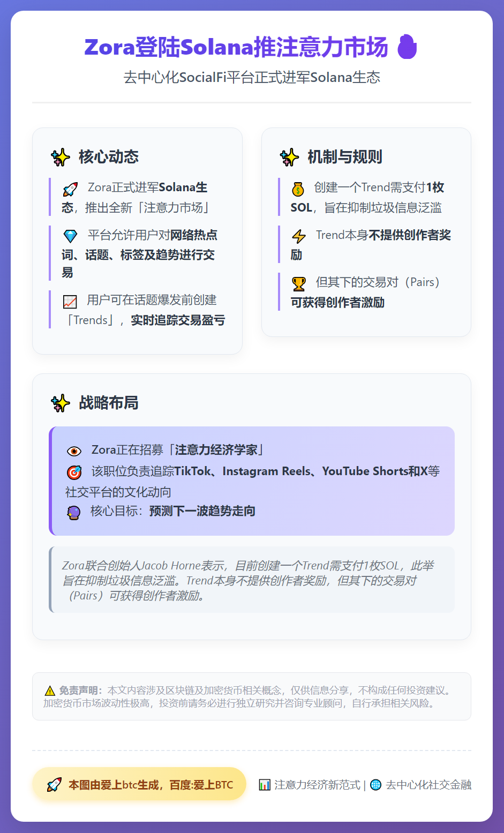
Task: Click the title Zora登陆Solana推注意力市场
Action: click(236, 47)
